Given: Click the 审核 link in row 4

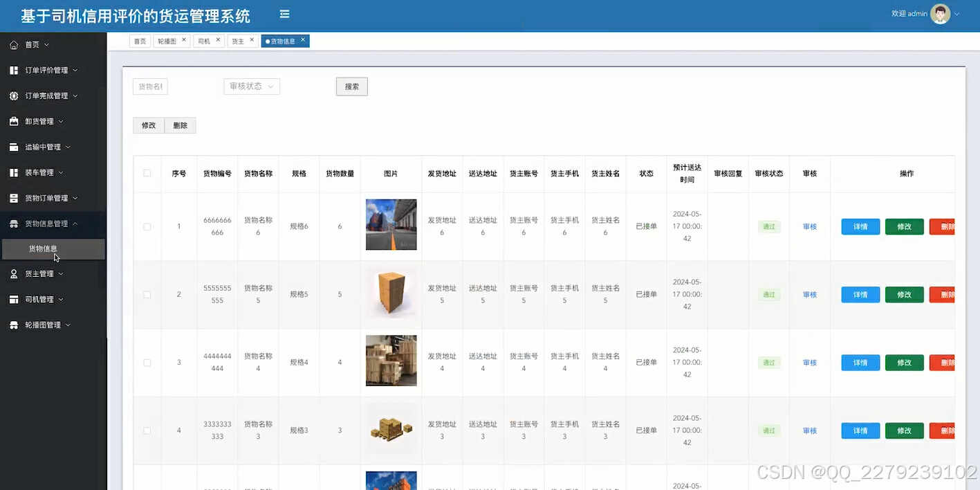Looking at the screenshot, I should point(810,430).
